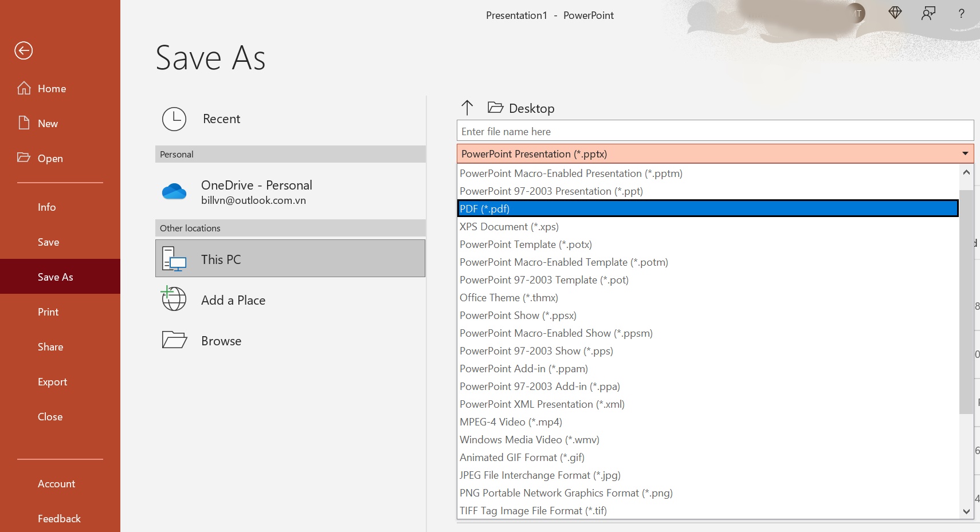980x532 pixels.
Task: Select JPEG File Interchange Format (*.jpg)
Action: pos(708,475)
